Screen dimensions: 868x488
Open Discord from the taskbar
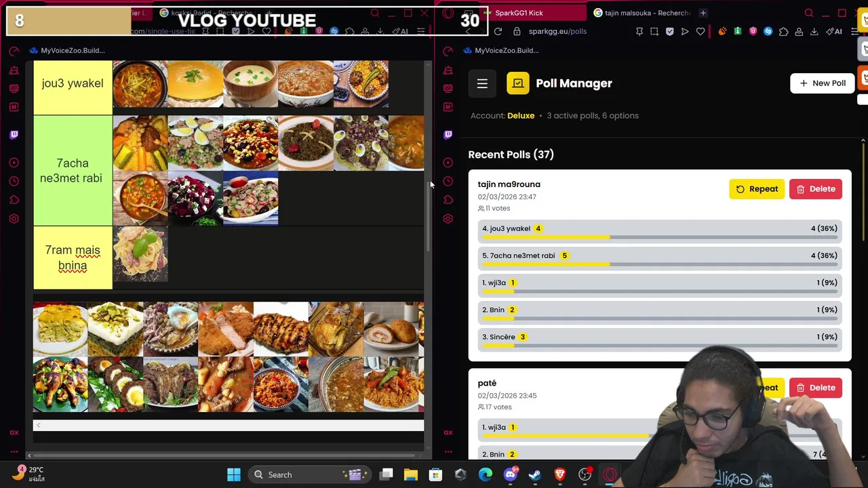[x=510, y=474]
